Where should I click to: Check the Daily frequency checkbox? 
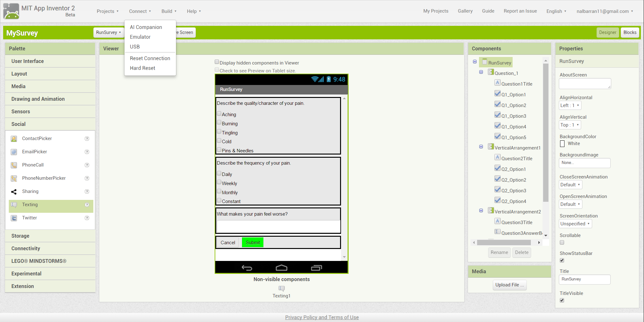click(219, 173)
